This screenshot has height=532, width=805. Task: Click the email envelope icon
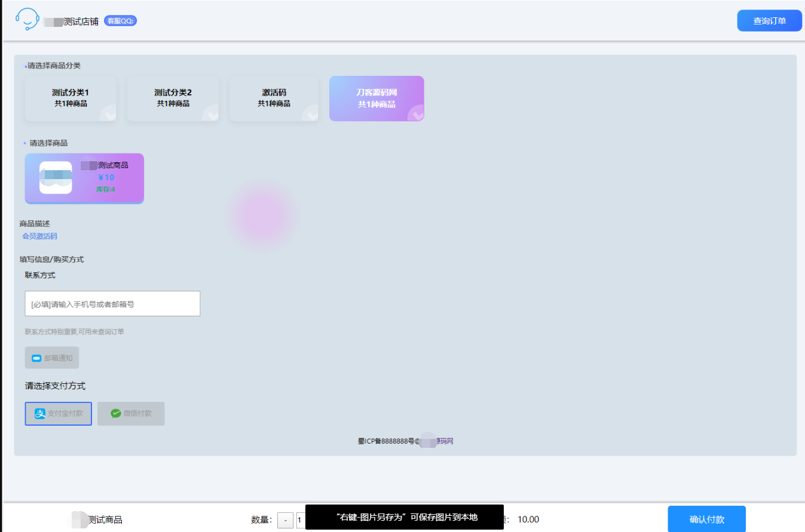pyautogui.click(x=36, y=358)
